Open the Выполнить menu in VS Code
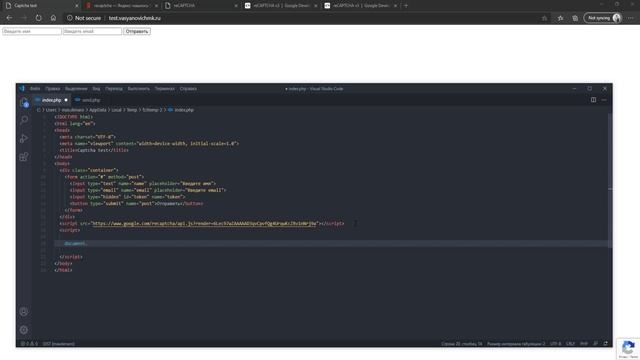The height and width of the screenshot is (360, 640). click(139, 89)
